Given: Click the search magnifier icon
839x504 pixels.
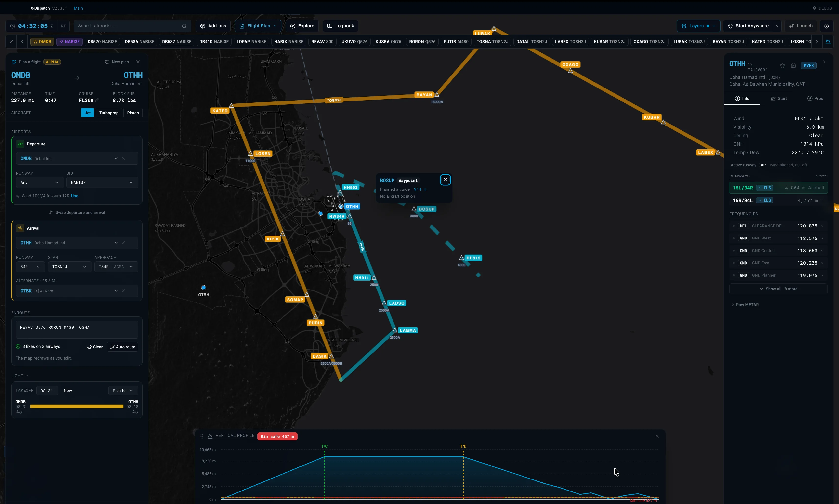Looking at the screenshot, I should coord(184,26).
